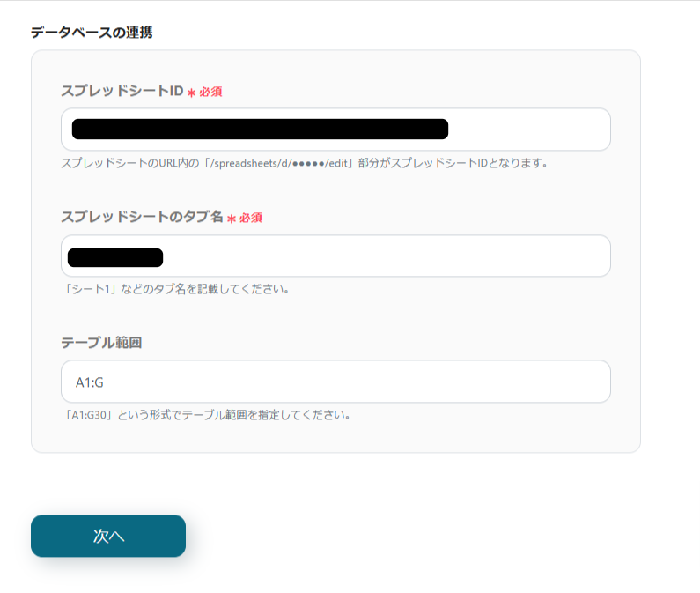Select the スプレッドシートのタブ名 label text
Image resolution: width=700 pixels, height=593 pixels.
pyautogui.click(x=142, y=217)
